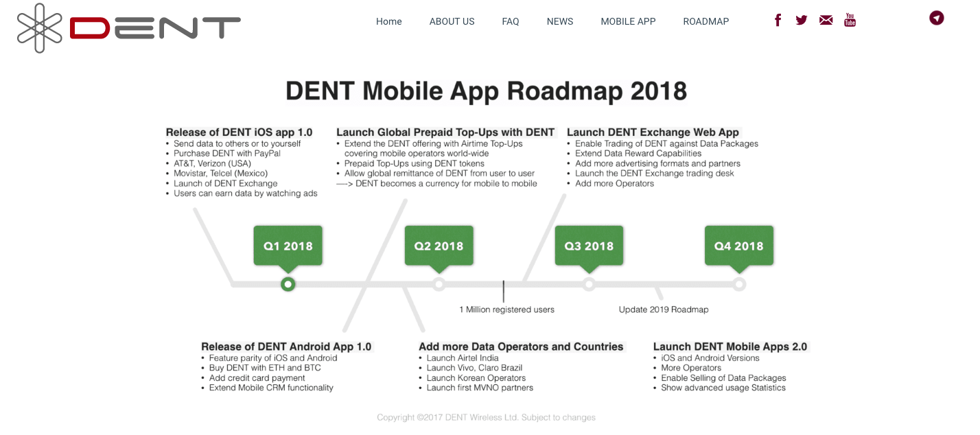Image resolution: width=980 pixels, height=435 pixels.
Task: Click 'Release of DENT Android App 1.0' heading
Action: click(286, 346)
